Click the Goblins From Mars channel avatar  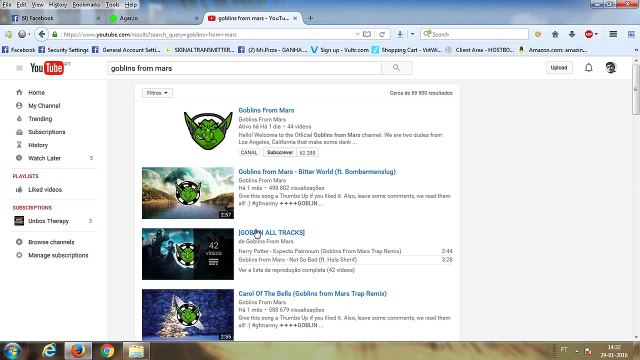click(208, 131)
